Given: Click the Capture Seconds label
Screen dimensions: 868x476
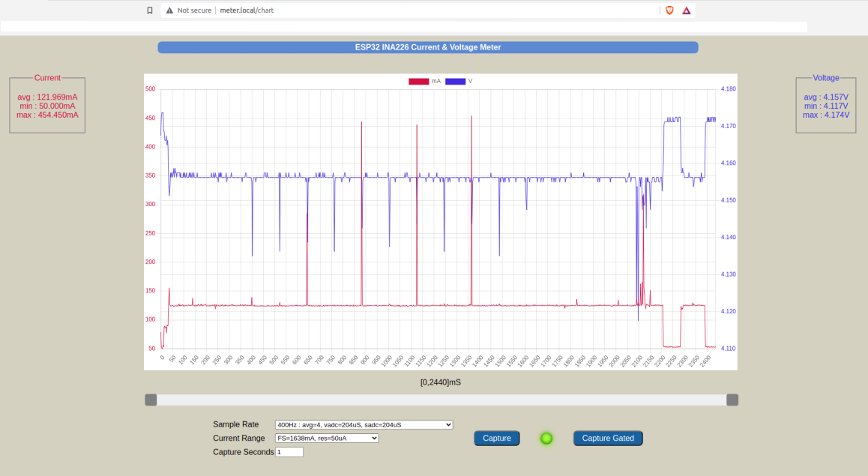Looking at the screenshot, I should coord(244,452).
